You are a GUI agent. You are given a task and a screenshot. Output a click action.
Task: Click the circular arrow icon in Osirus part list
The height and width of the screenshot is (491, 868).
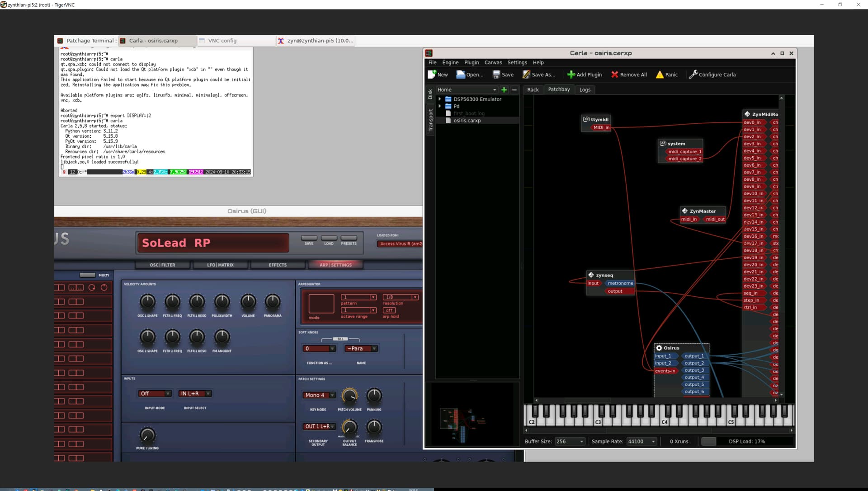point(92,287)
